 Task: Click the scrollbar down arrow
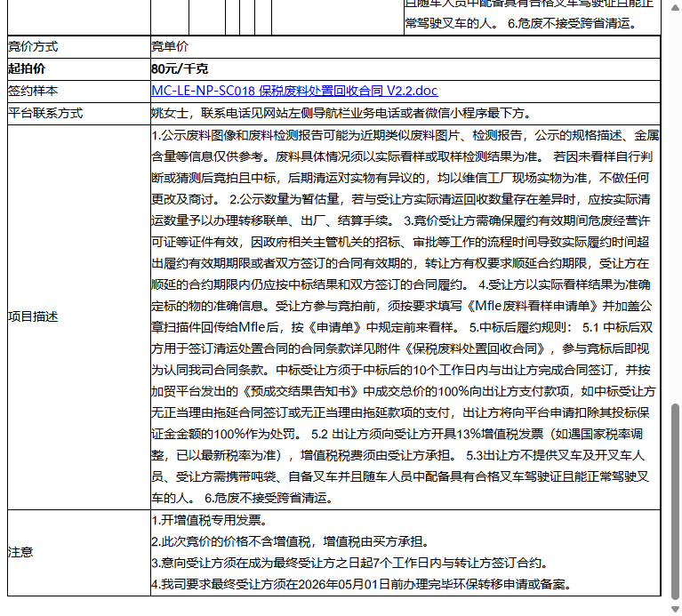[x=675, y=609]
